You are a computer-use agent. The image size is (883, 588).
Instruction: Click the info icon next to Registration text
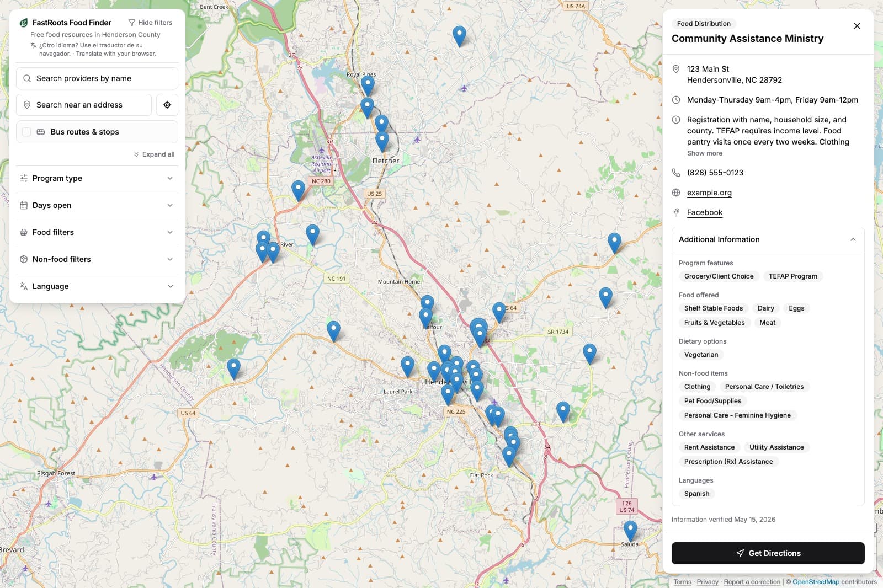(676, 120)
